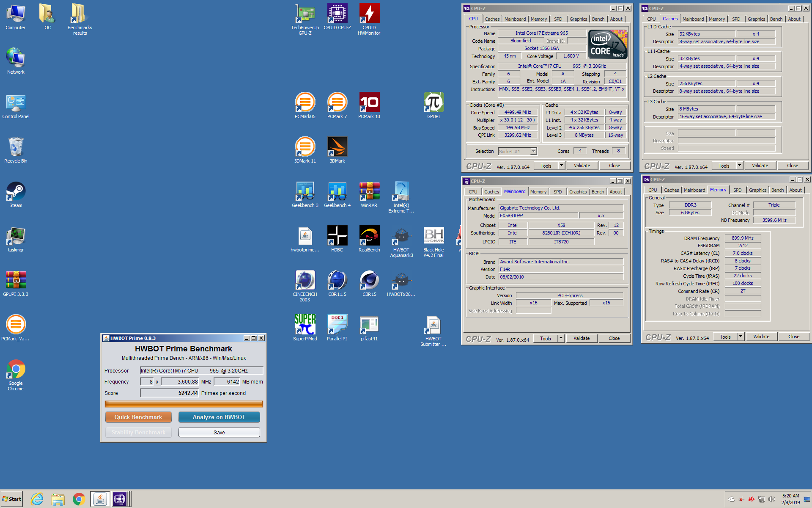This screenshot has width=812, height=508.
Task: Open Black Hole V4.2 Final icon
Action: [433, 241]
